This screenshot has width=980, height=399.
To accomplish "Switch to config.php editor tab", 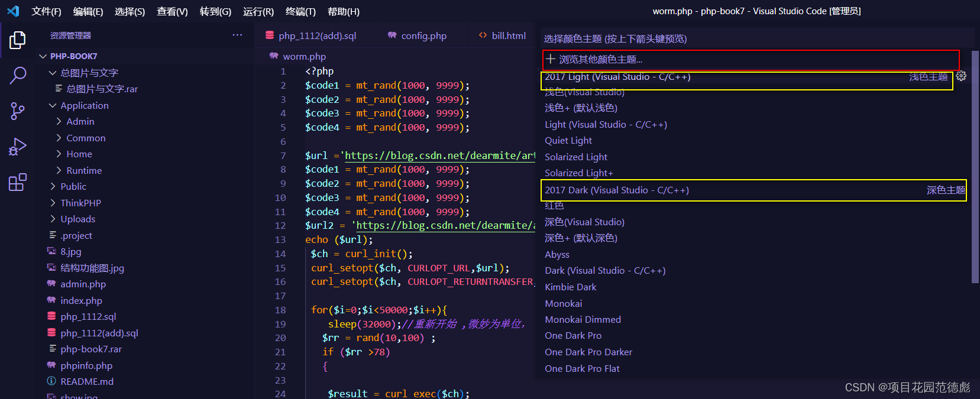I will (x=420, y=35).
